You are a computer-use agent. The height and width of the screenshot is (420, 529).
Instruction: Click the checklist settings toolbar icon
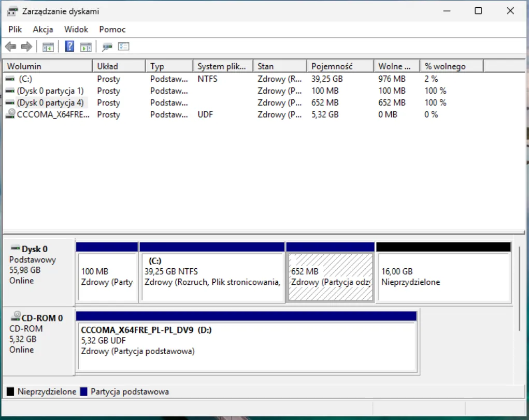click(123, 47)
